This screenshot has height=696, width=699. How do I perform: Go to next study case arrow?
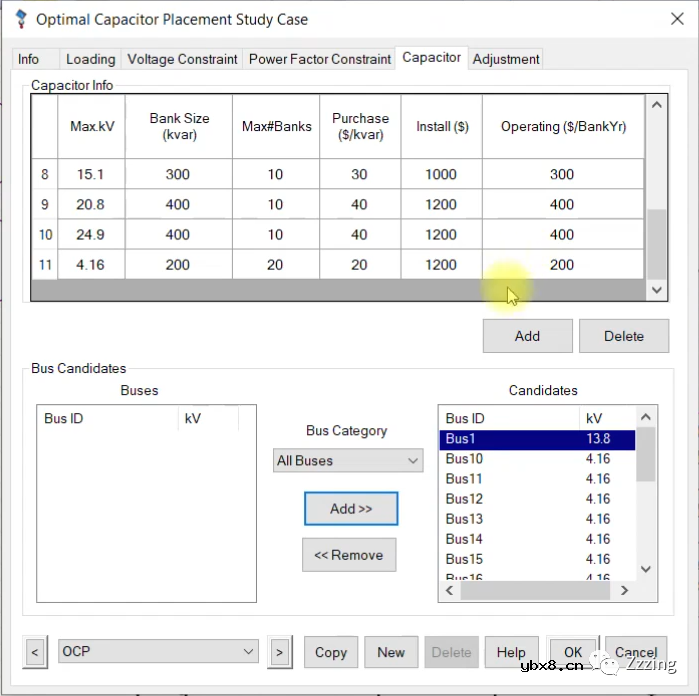279,653
